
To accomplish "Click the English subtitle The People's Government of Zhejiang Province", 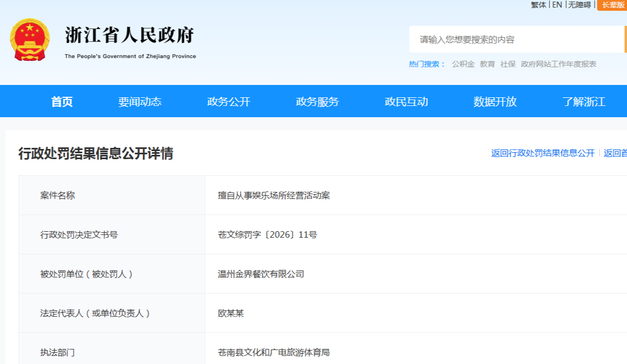I will tap(130, 56).
